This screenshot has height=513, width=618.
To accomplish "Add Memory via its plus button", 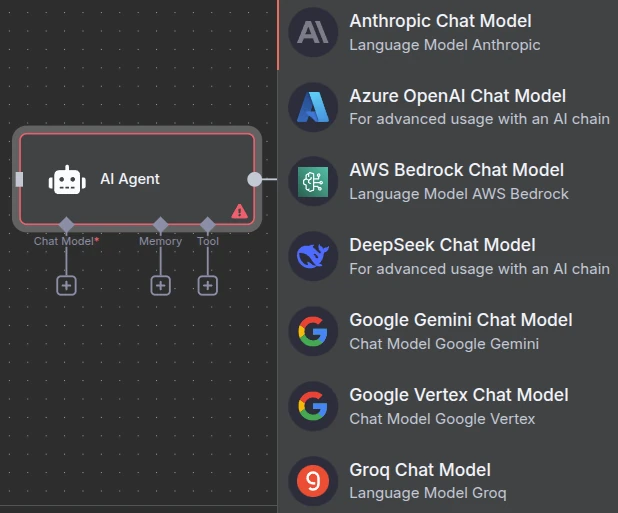I will coord(160,286).
